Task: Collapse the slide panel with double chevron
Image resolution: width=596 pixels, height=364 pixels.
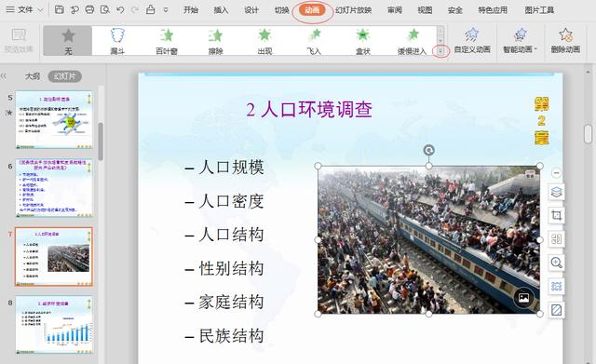Action: [4, 76]
